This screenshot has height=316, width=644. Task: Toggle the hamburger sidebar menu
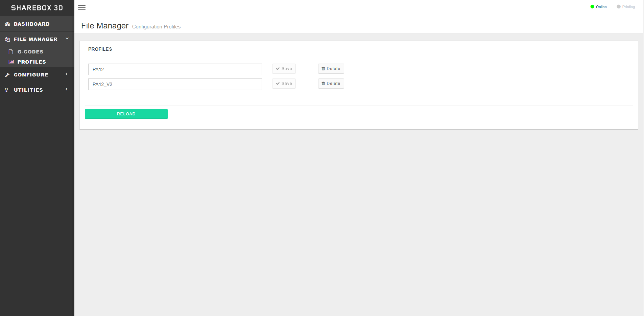click(x=82, y=8)
